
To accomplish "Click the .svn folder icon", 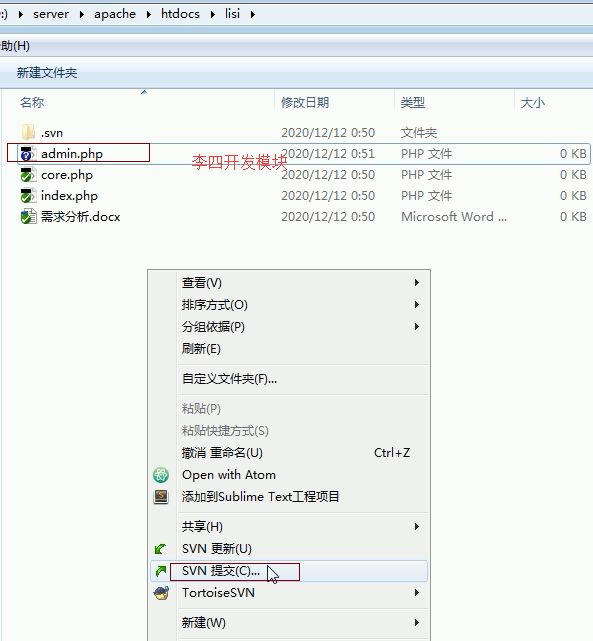I will [28, 132].
